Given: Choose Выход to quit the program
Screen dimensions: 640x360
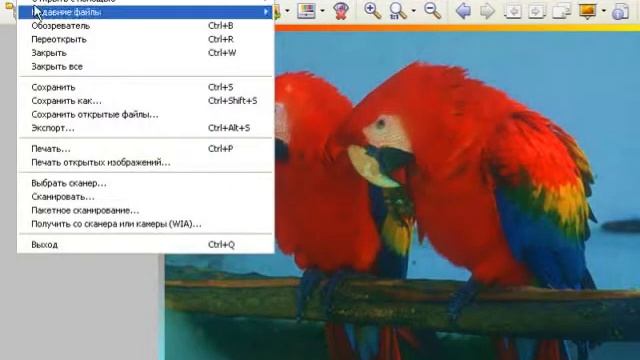Looking at the screenshot, I should click(146, 244).
